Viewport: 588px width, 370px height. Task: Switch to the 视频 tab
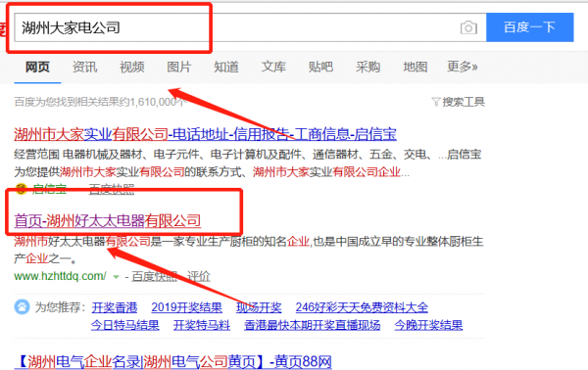pos(132,67)
